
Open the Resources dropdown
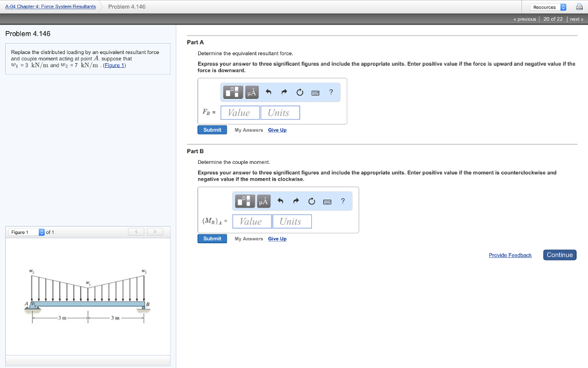point(549,7)
